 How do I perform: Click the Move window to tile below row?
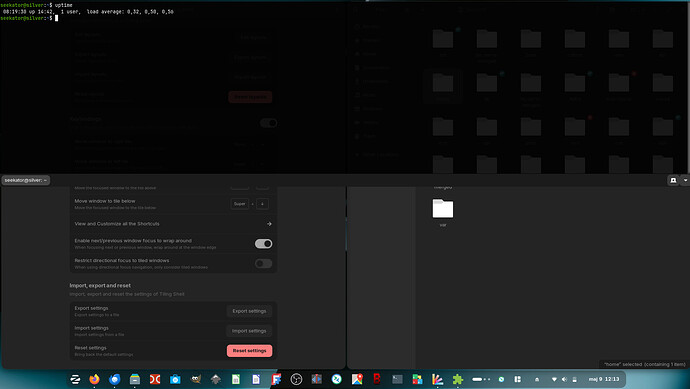[x=173, y=204]
